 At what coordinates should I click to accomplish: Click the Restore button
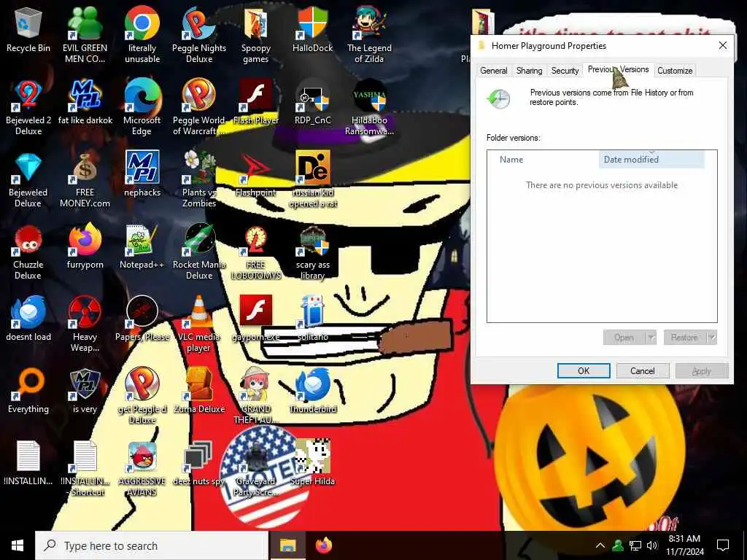(x=684, y=338)
